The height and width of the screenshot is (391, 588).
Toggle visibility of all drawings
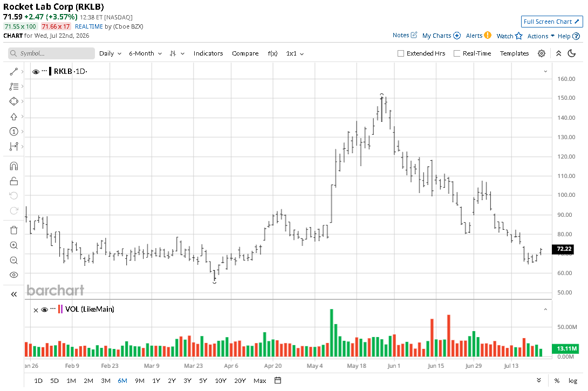pyautogui.click(x=13, y=275)
